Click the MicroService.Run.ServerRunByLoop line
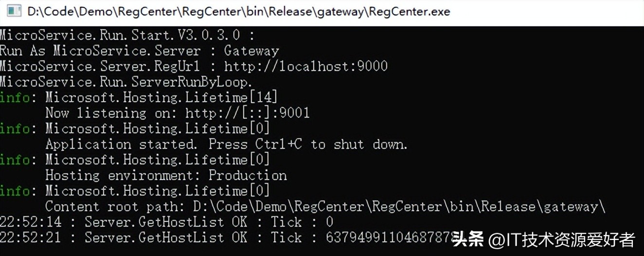This screenshot has height=256, width=644. 126,82
